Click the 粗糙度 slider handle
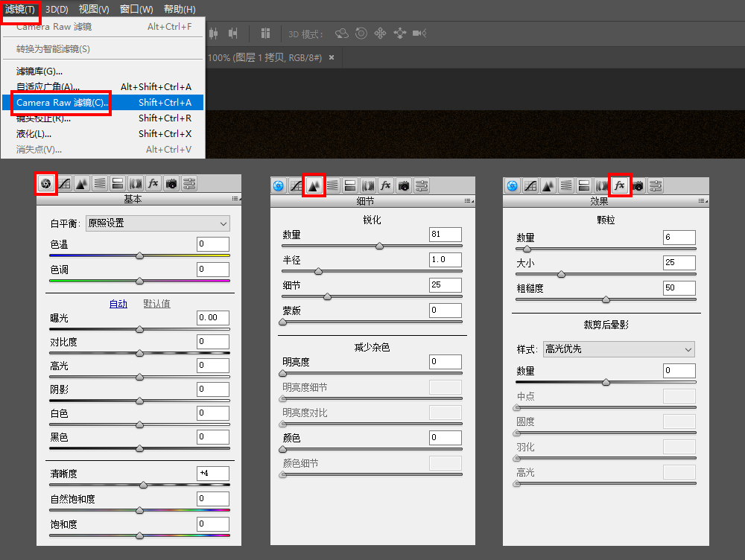The width and height of the screenshot is (745, 560). tap(606, 299)
